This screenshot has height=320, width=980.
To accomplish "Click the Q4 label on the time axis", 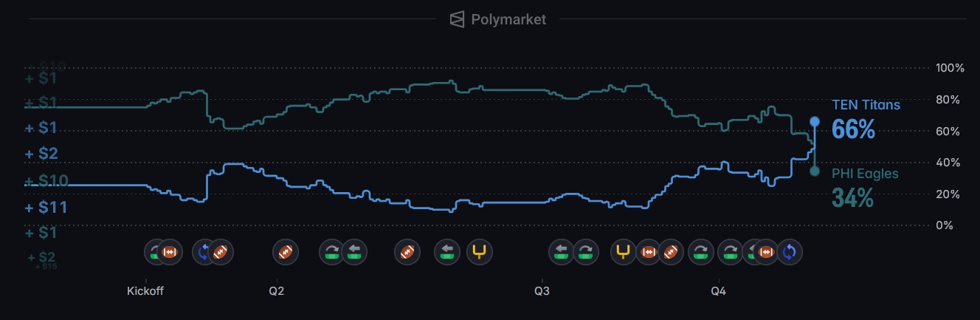I will point(719,291).
